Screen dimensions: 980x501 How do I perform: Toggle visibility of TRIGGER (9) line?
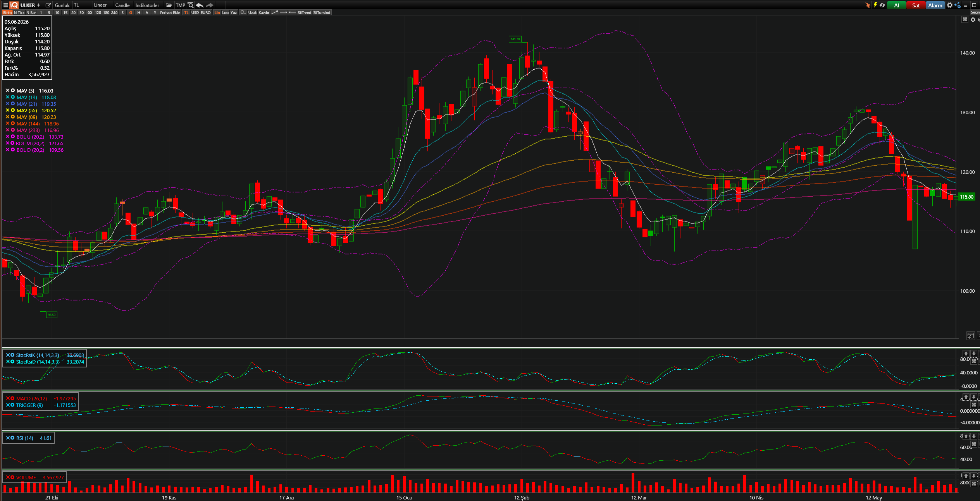(x=12, y=405)
